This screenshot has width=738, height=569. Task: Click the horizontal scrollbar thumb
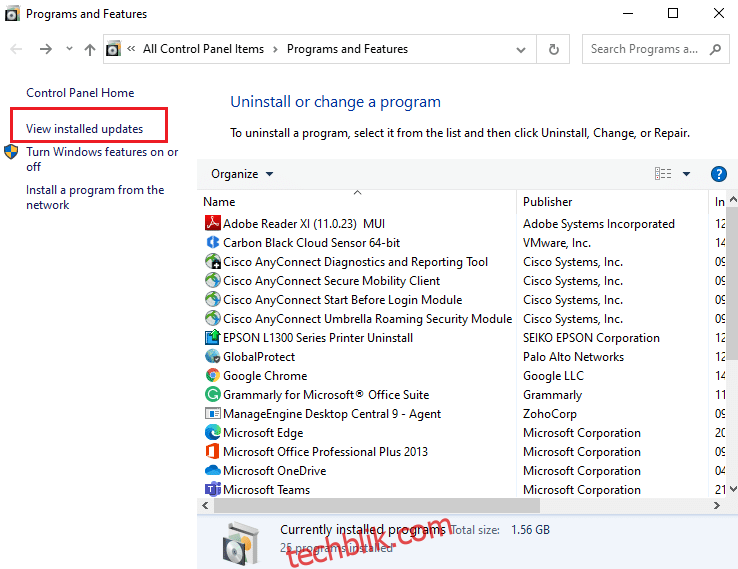377,505
